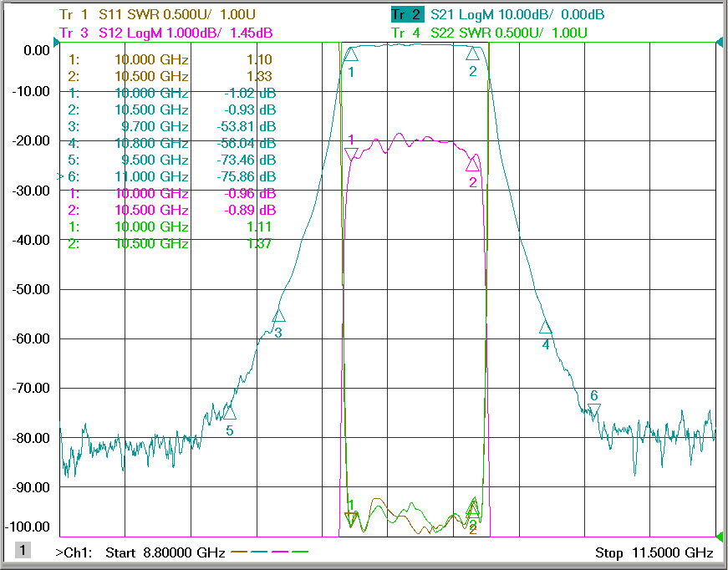Select teal marker 1 triangle on S21 trace
728x570 pixels.
(x=351, y=55)
